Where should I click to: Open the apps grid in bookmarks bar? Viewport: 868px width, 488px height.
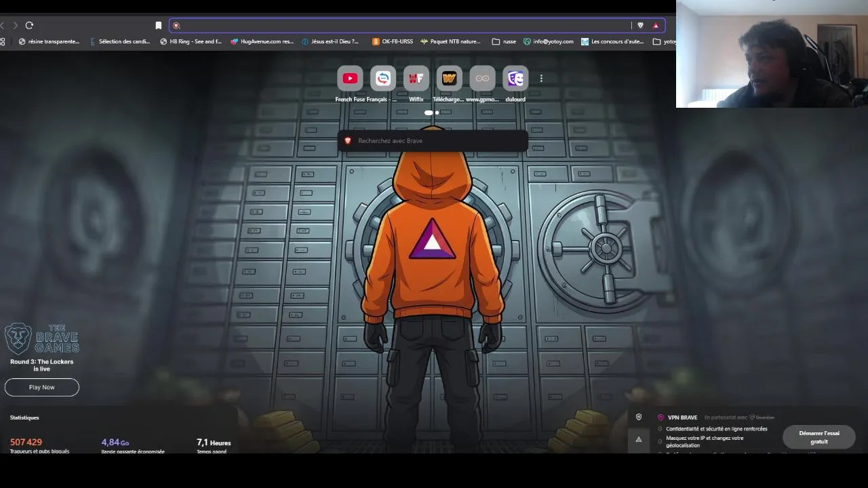(x=3, y=41)
